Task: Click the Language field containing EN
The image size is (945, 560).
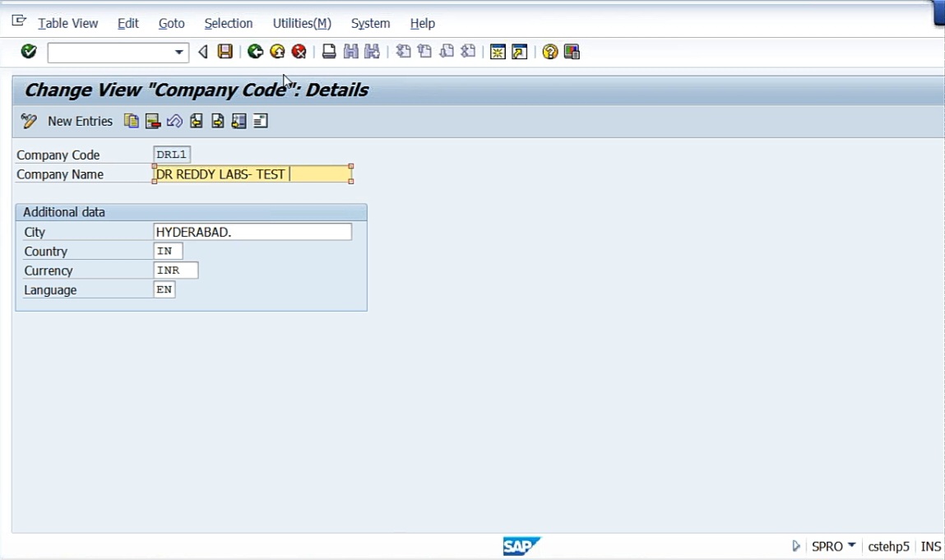Action: 164,290
